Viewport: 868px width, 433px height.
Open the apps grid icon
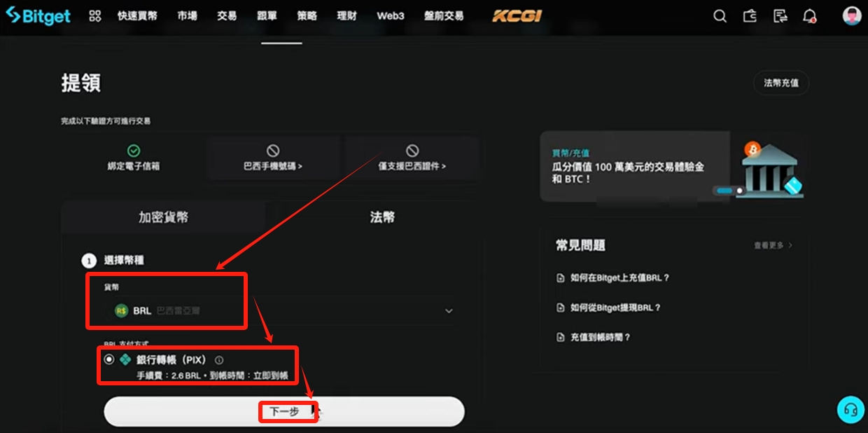coord(95,15)
